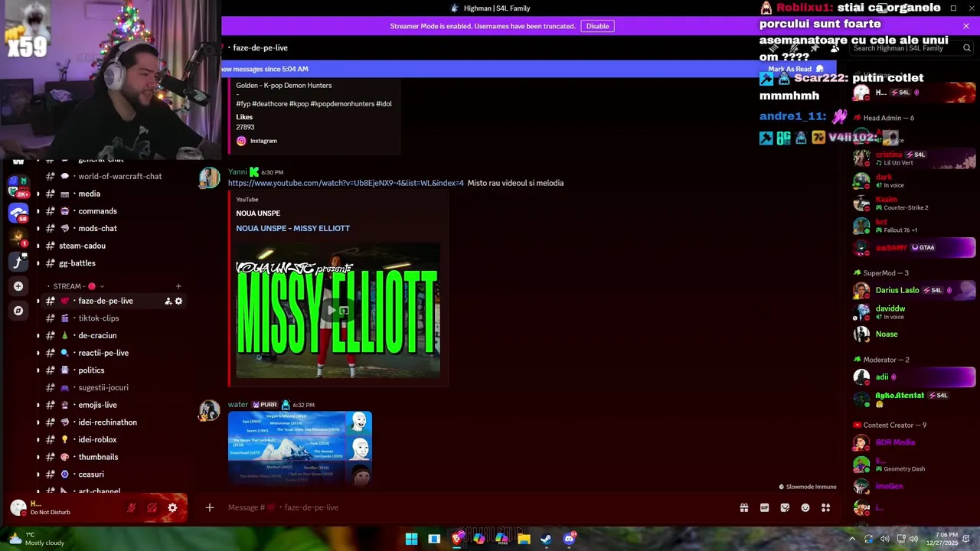Select member Noase in member list
The image size is (980, 551).
pos(915,334)
